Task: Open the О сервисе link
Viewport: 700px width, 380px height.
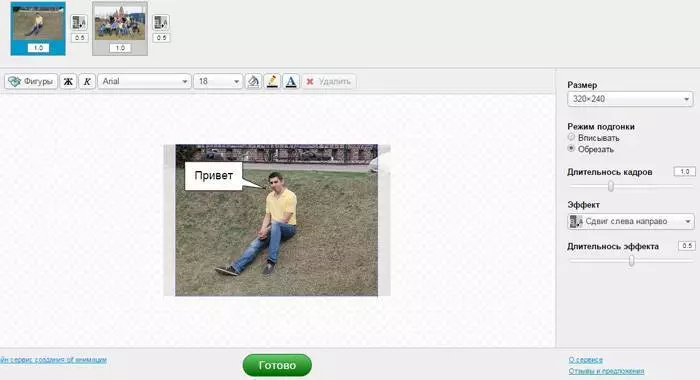Action: tap(585, 359)
